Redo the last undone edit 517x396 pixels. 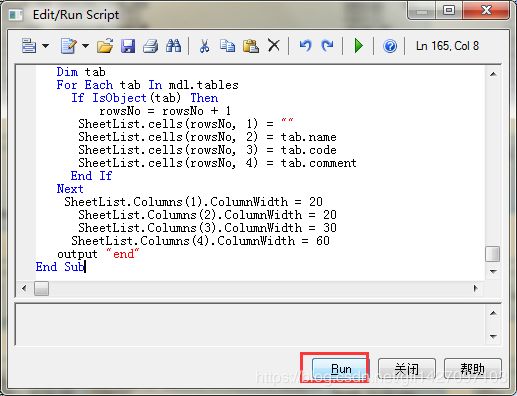pyautogui.click(x=327, y=46)
